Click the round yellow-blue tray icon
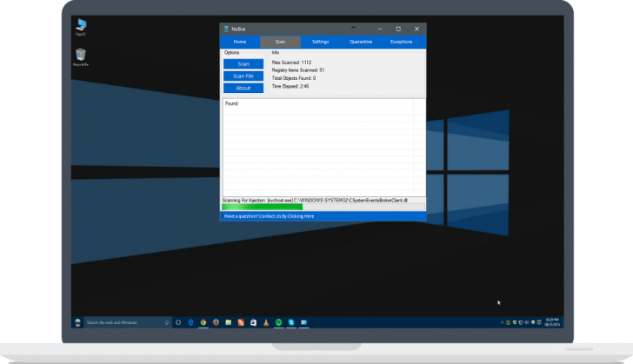Viewport: 633px width, 364px height. tap(533, 322)
